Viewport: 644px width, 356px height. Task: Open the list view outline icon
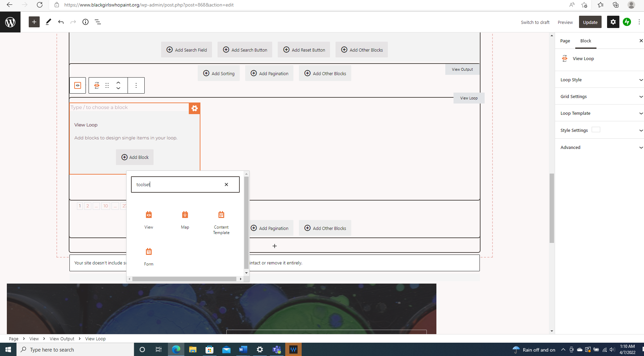(x=98, y=22)
